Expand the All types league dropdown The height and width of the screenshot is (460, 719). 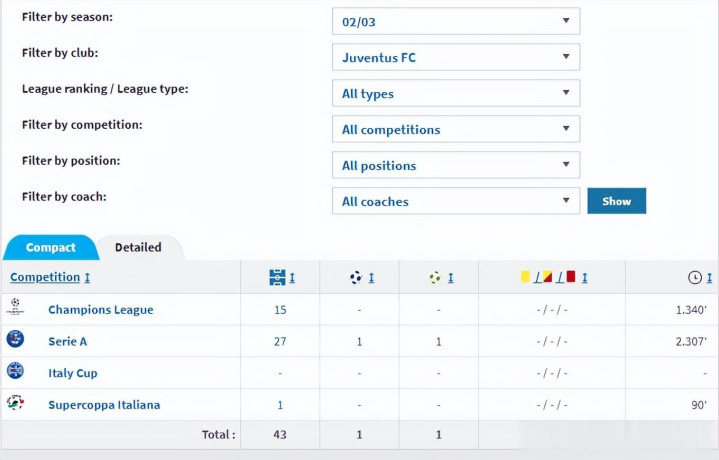[456, 93]
